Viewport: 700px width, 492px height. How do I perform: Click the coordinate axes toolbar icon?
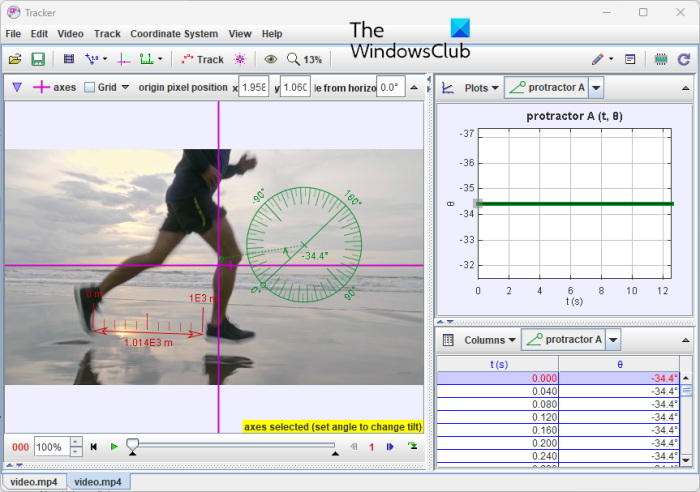[124, 60]
